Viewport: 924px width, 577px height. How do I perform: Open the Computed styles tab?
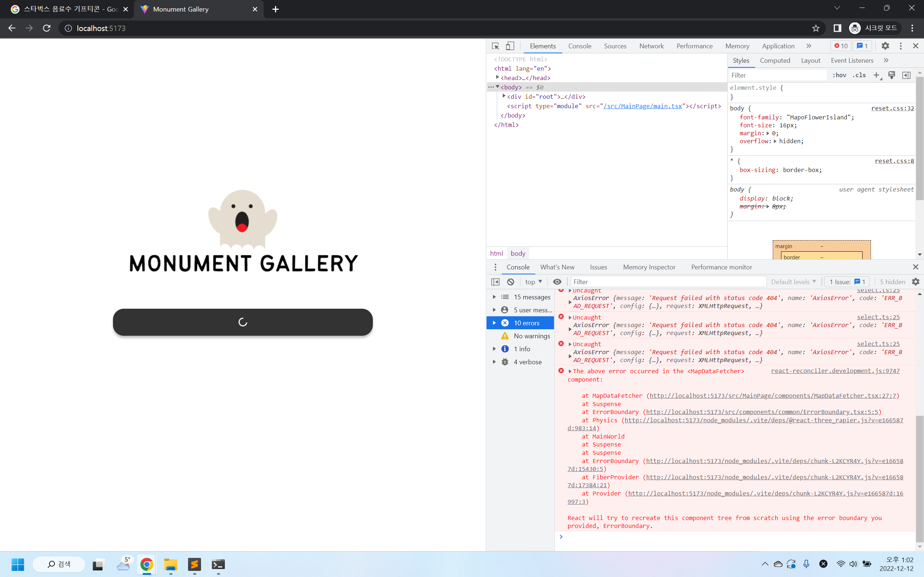[x=775, y=60]
